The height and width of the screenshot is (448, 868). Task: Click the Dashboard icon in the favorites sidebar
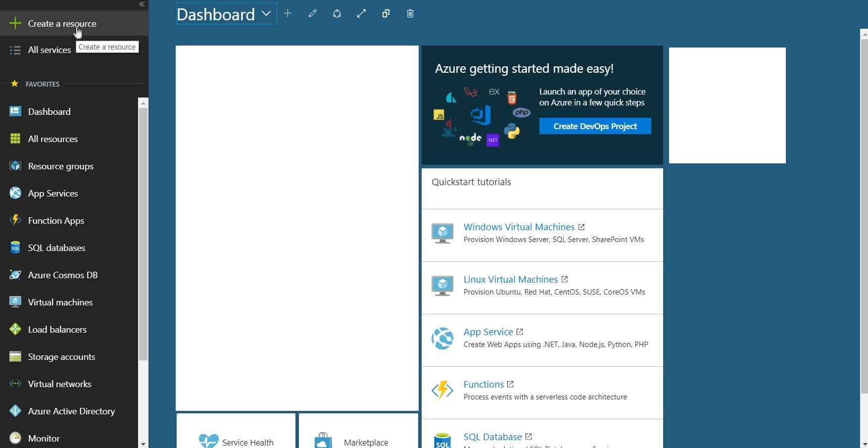pyautogui.click(x=15, y=111)
